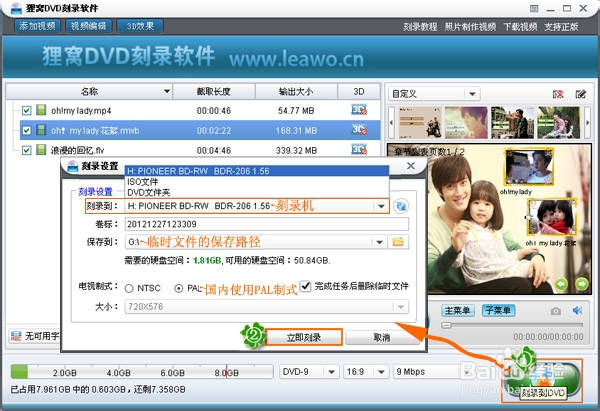Toggle 完成任务后删除临时文件 checkbox

[x=305, y=286]
